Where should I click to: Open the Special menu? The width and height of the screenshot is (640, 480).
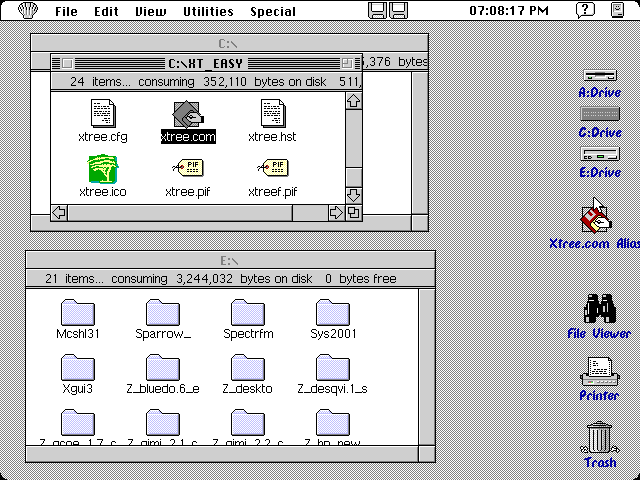pos(273,11)
